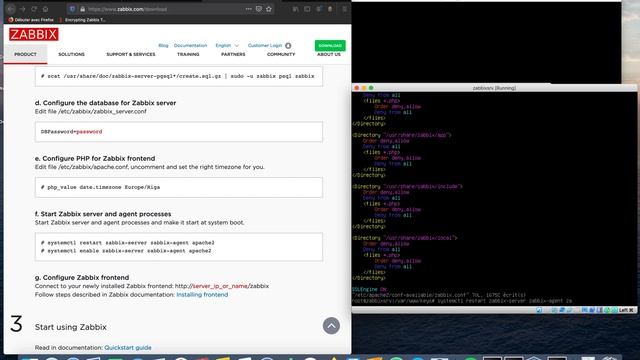Click the VM status bar optical disk icon

point(539,310)
